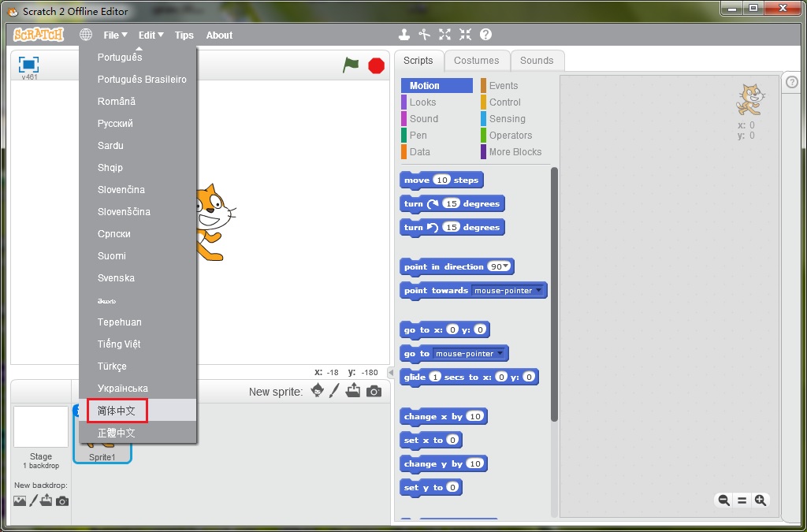807x532 pixels.
Task: Paint a new backdrop
Action: (x=33, y=500)
